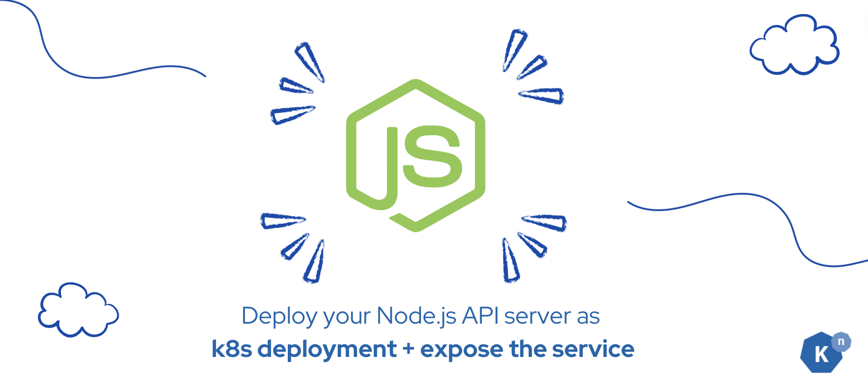The image size is (868, 384).
Task: Click the small "n" badge on Knative logo
Action: click(841, 342)
